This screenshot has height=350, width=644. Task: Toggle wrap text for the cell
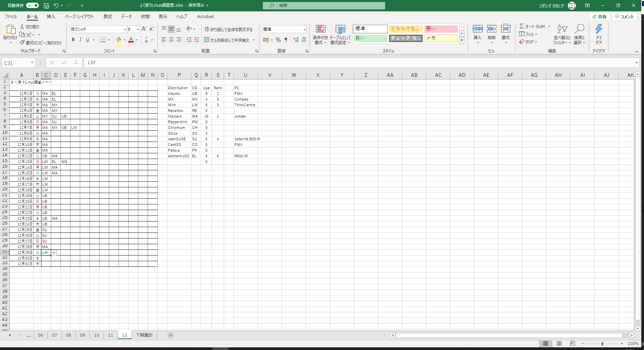229,29
